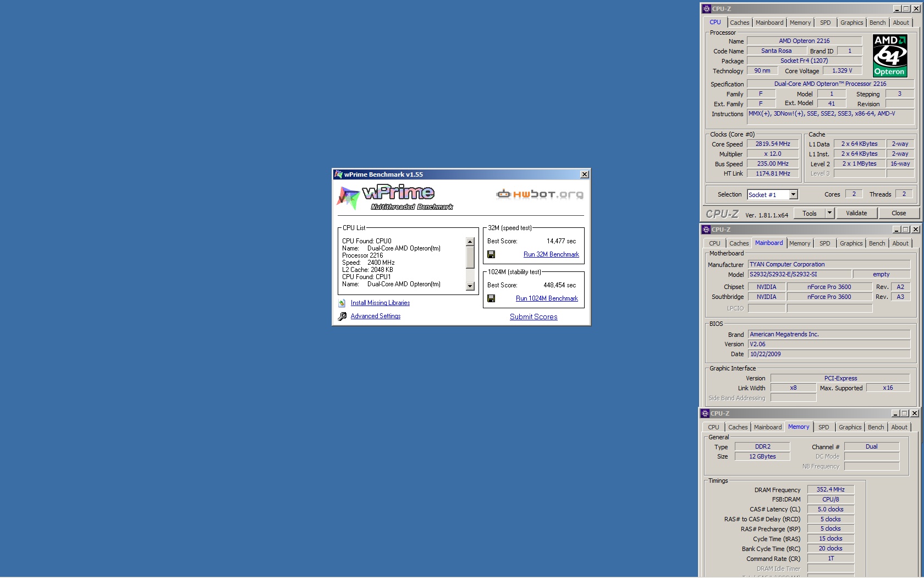Minimize the top CPU-Z window
The width and height of the screenshot is (924, 578).
pos(897,9)
